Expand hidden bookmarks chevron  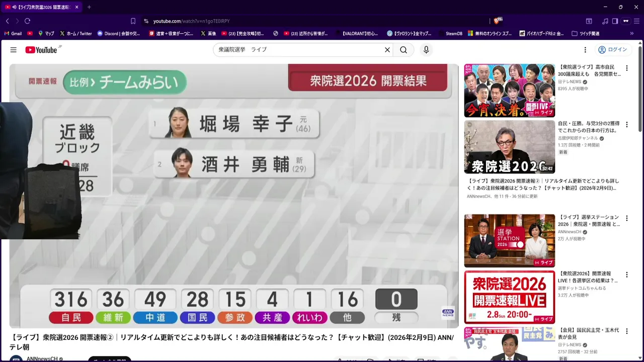[632, 34]
